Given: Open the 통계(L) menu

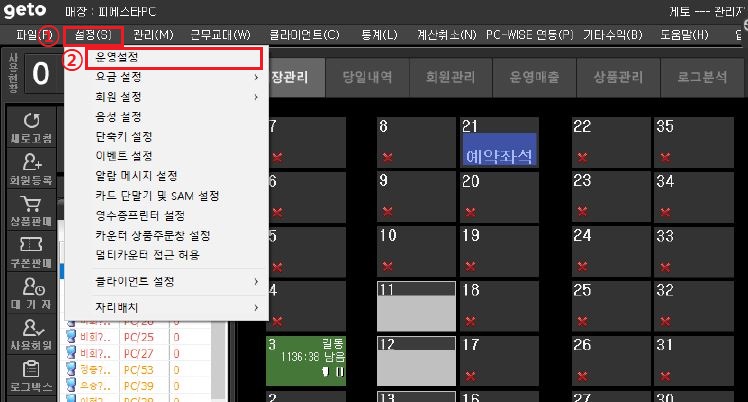Looking at the screenshot, I should 376,35.
